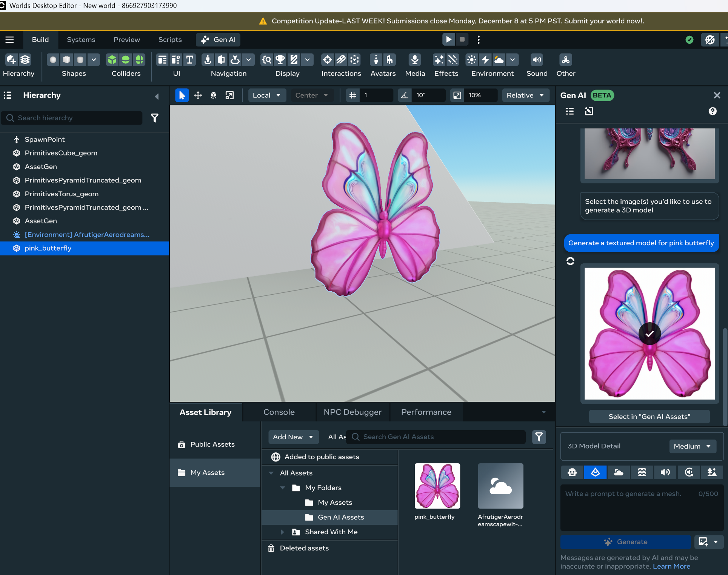Click the Gen AI help question icon
The width and height of the screenshot is (728, 575).
713,111
